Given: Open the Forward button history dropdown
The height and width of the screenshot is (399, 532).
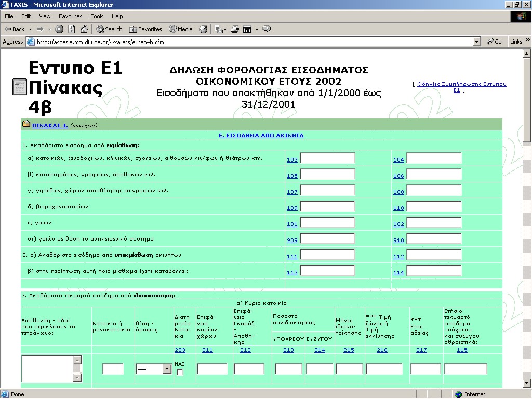Looking at the screenshot, I should [49, 29].
